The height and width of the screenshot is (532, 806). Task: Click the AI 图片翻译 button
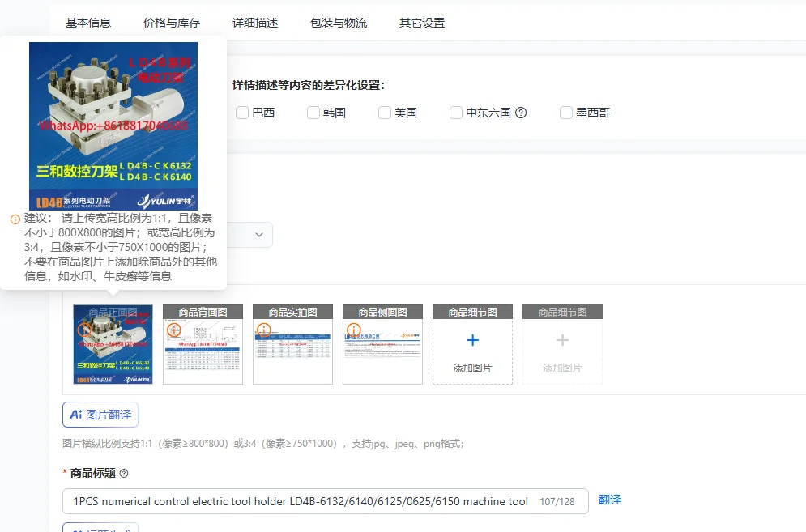pyautogui.click(x=100, y=415)
